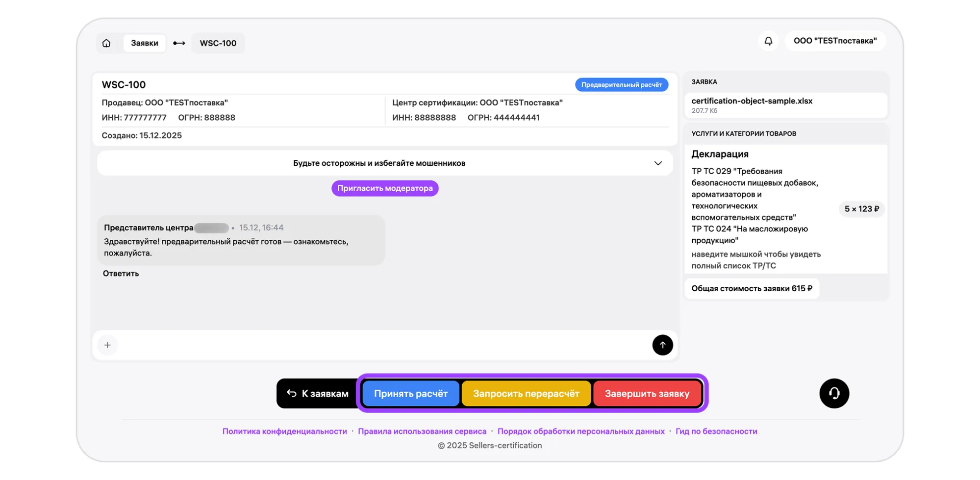Go to the home page icon

tap(106, 43)
